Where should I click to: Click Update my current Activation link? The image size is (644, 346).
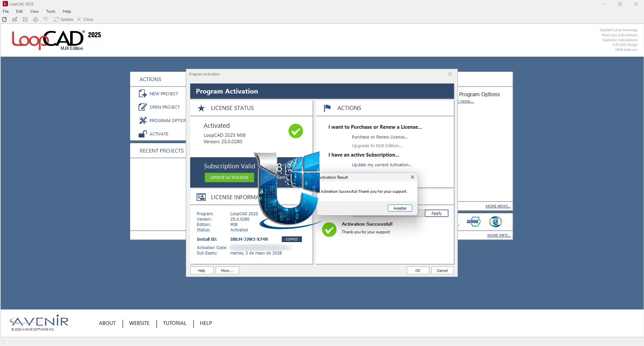pos(382,165)
